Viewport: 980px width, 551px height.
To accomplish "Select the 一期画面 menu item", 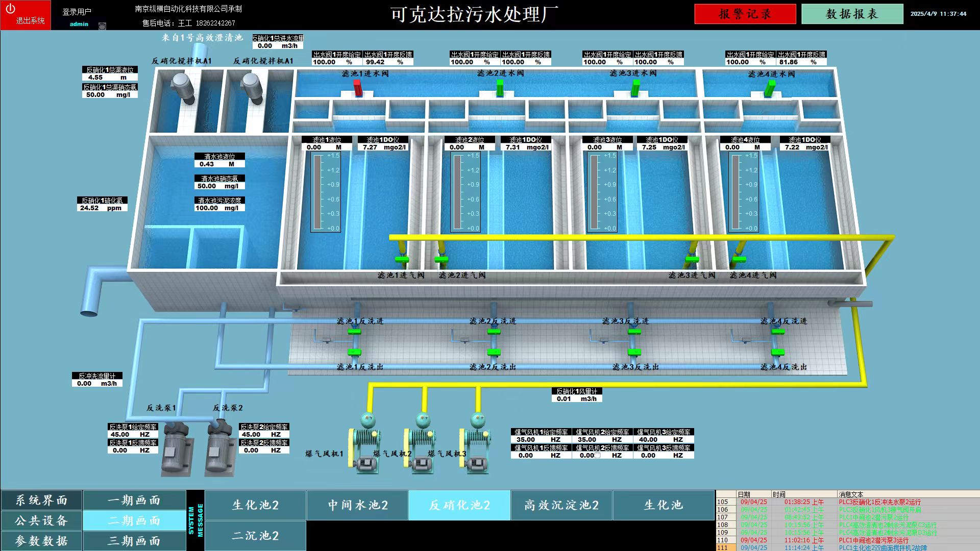I will click(x=134, y=500).
